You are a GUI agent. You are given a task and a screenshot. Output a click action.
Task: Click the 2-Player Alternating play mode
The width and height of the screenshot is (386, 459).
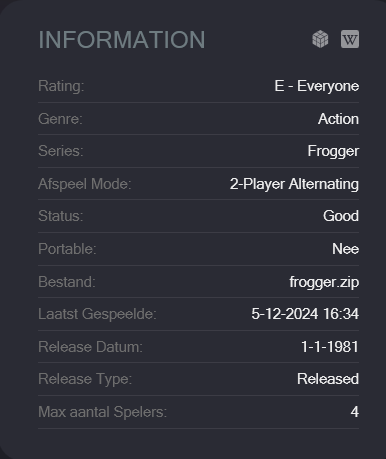[294, 184]
